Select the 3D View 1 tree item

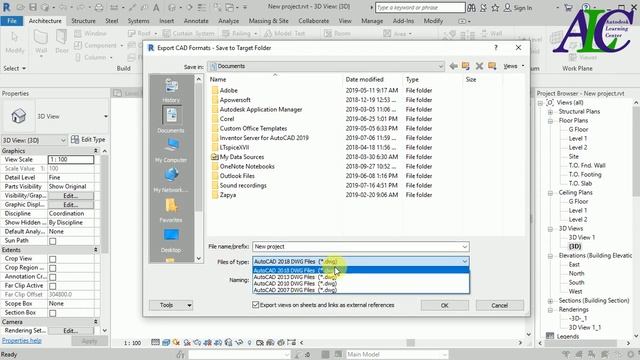tap(582, 238)
